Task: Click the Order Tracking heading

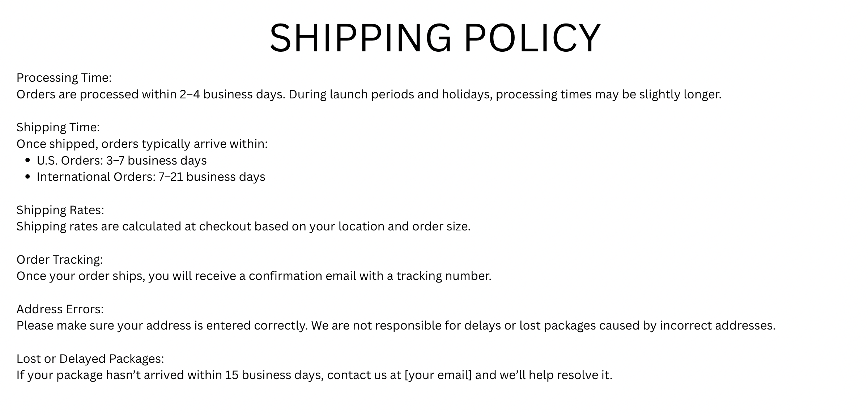Action: coord(60,260)
